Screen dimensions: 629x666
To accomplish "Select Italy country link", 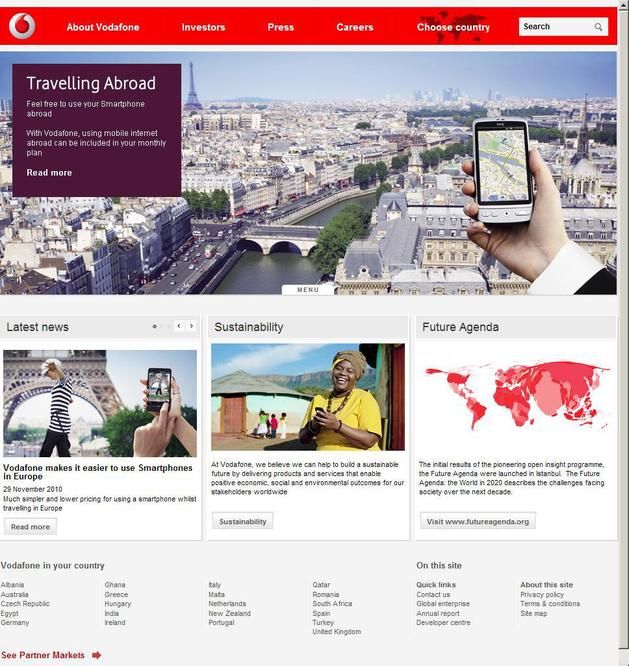I will point(215,585).
